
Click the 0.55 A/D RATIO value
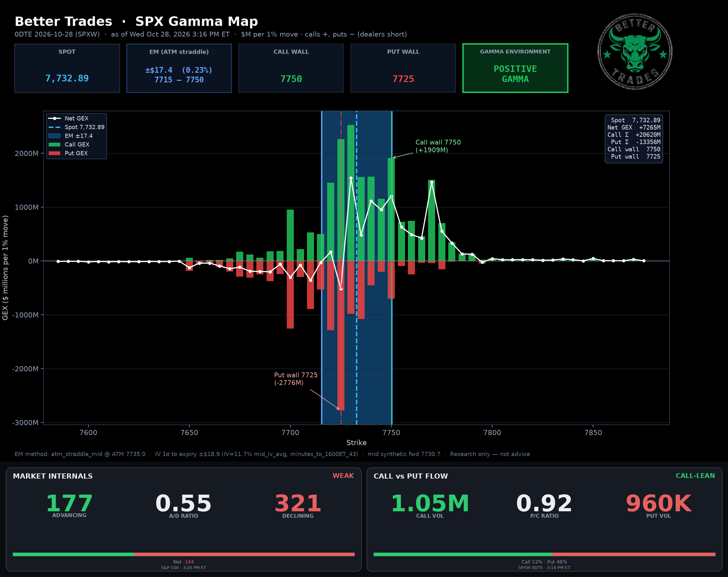coord(183,504)
